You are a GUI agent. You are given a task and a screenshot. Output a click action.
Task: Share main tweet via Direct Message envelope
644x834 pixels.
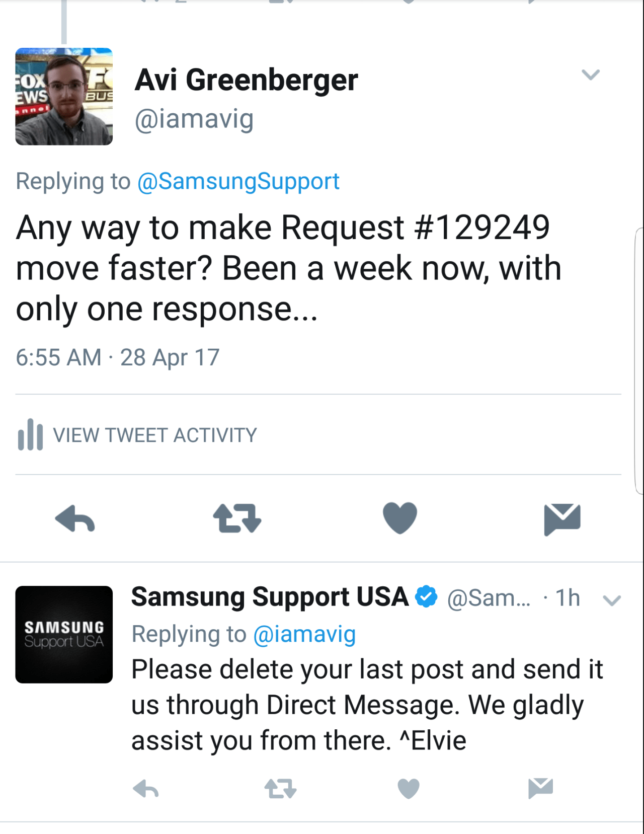pyautogui.click(x=562, y=519)
